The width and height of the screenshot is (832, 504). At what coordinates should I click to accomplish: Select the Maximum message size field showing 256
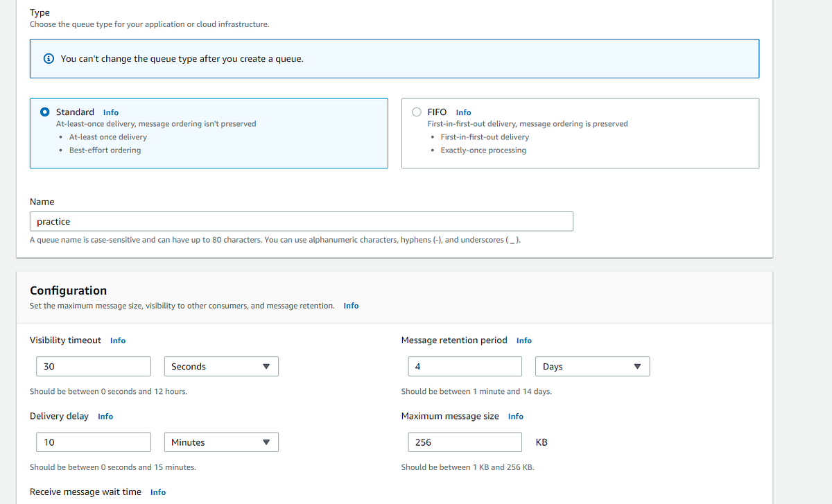coord(465,442)
